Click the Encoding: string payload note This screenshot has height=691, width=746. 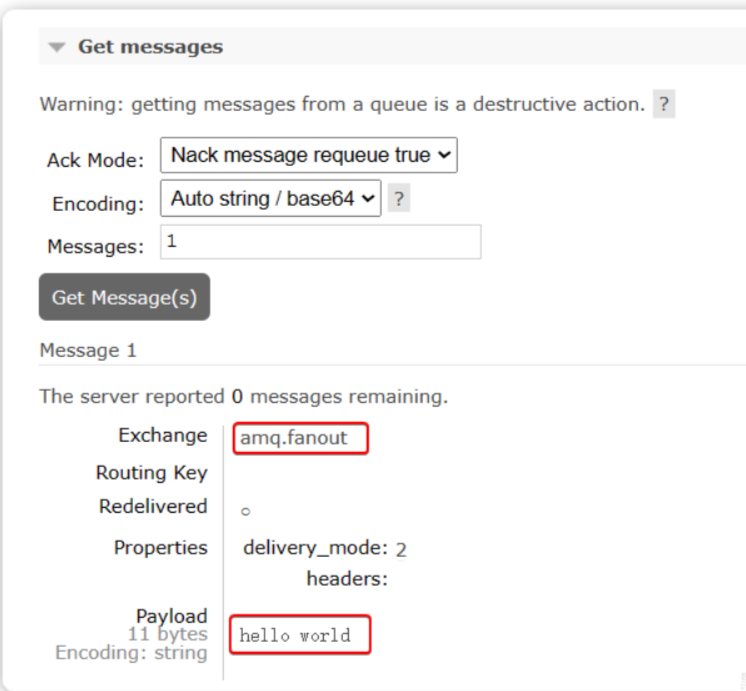(131, 653)
